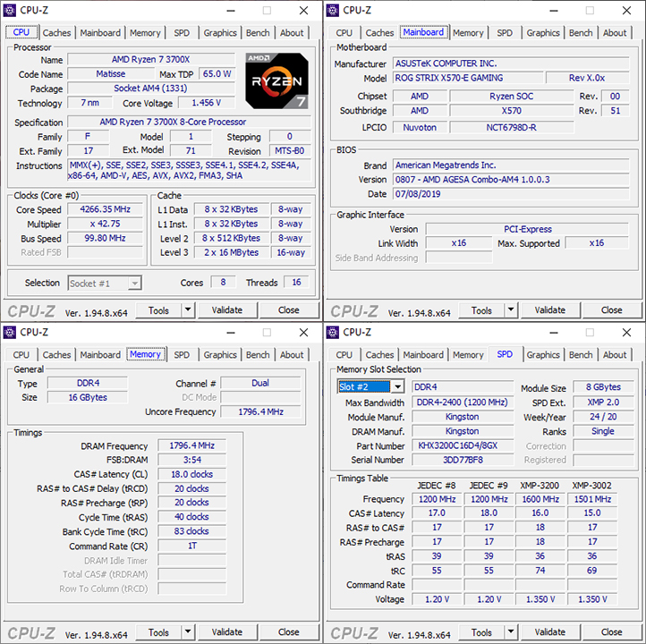The width and height of the screenshot is (646, 644).
Task: Click Tools button in Mainboard window
Action: point(481,310)
